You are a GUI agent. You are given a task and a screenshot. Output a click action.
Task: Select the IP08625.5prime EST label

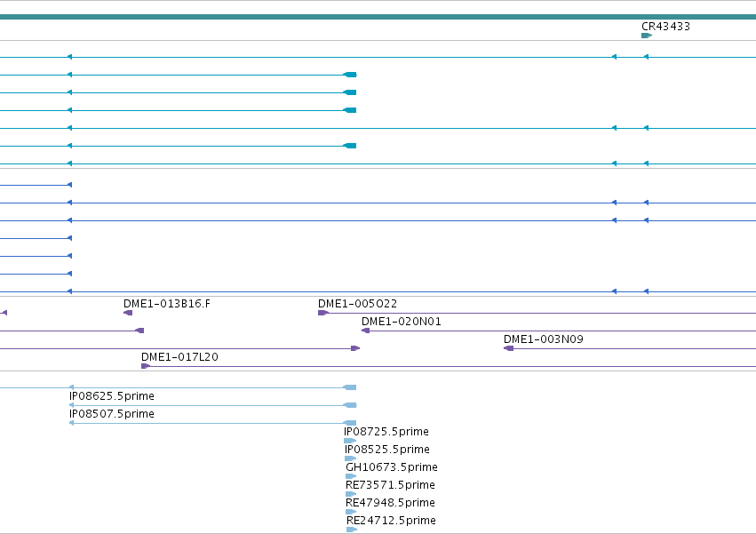[x=112, y=396]
